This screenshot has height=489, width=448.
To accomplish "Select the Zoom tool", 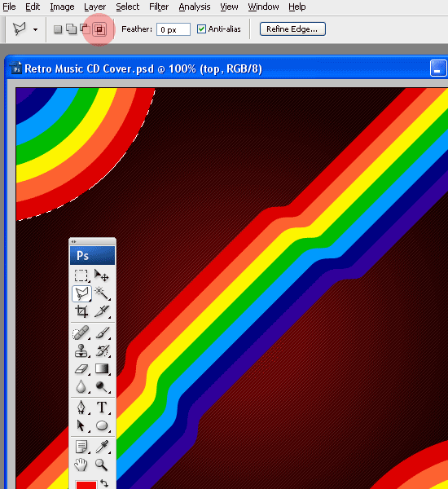I will coord(102,465).
